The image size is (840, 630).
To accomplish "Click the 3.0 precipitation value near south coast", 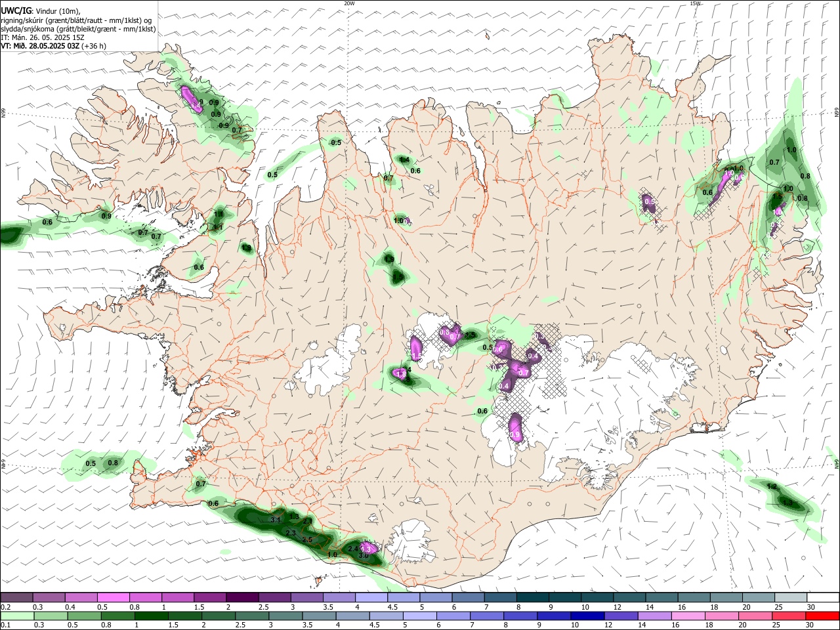I will coord(363,555).
